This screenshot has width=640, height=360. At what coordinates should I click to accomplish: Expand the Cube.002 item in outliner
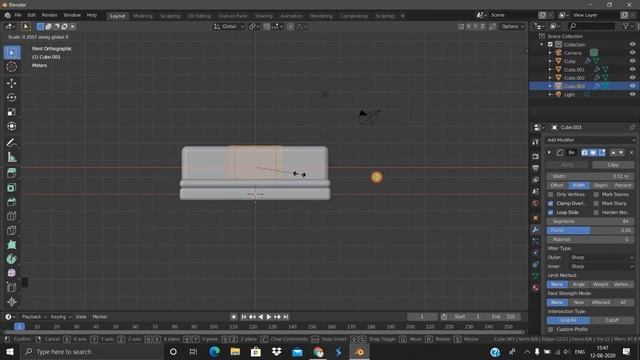[550, 78]
